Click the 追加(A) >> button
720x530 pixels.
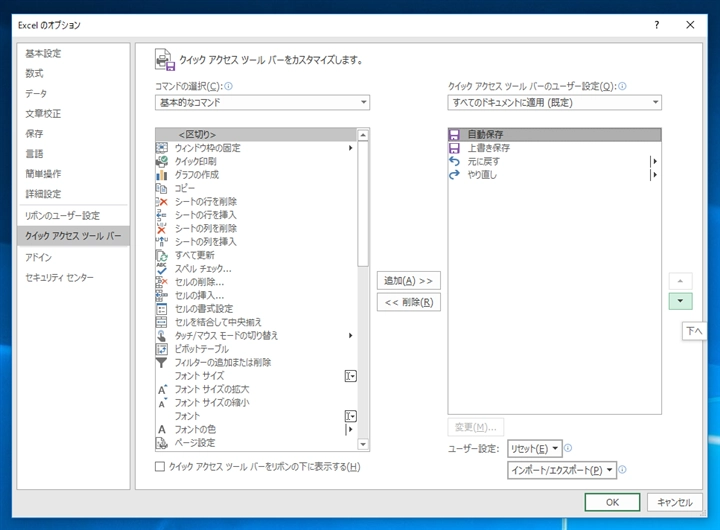409,281
